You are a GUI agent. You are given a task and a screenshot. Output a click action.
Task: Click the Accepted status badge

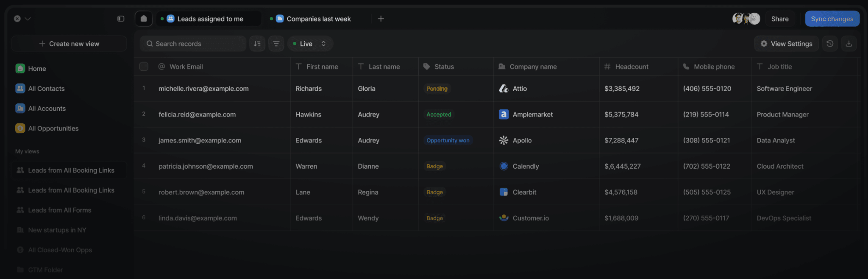439,114
